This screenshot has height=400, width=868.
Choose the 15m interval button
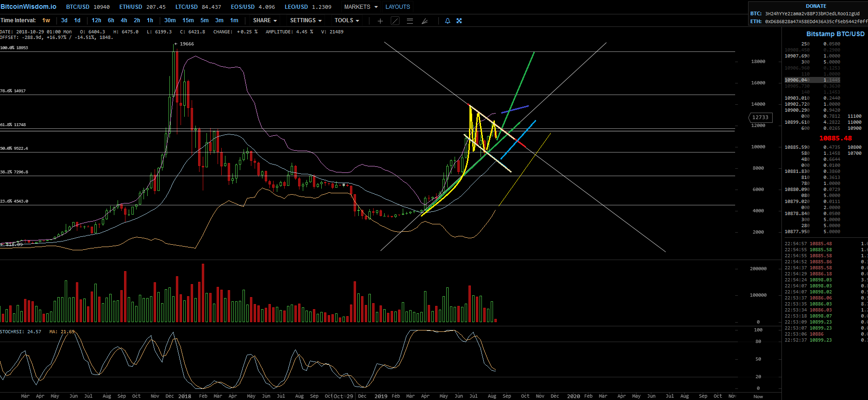pos(188,20)
